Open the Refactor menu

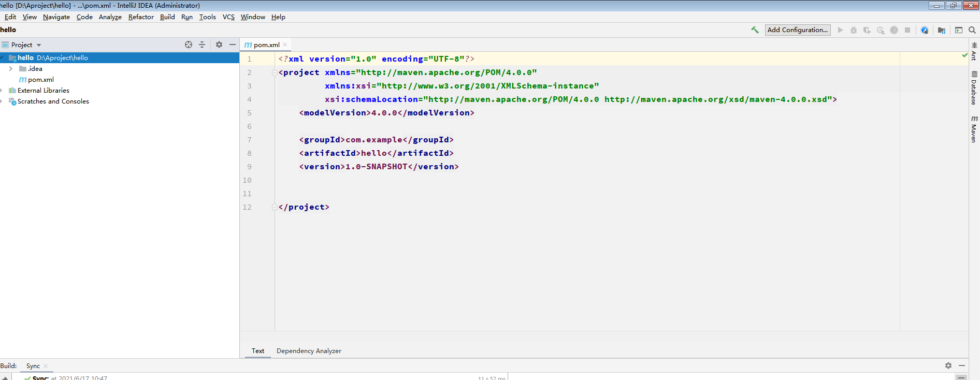(x=141, y=17)
